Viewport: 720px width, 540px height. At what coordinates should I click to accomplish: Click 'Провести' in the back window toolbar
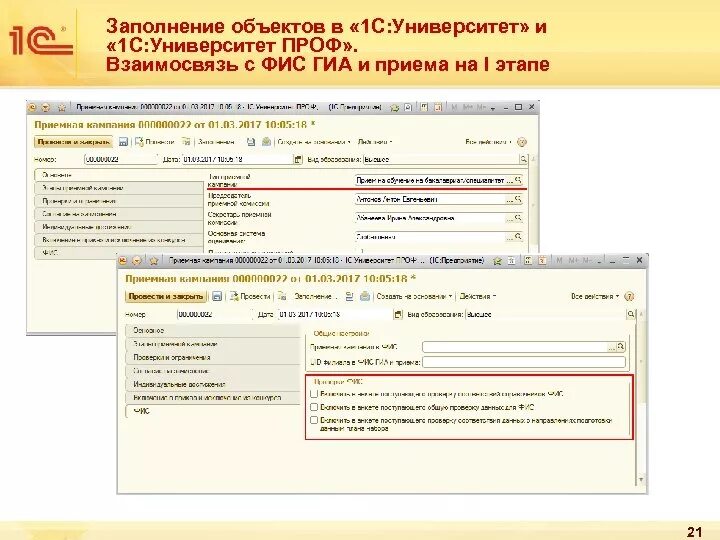click(x=154, y=142)
